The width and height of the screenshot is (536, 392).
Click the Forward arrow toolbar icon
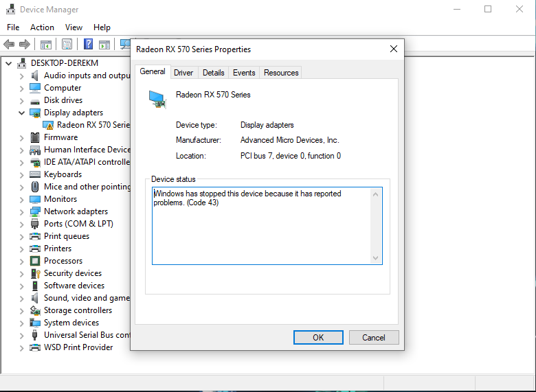25,44
